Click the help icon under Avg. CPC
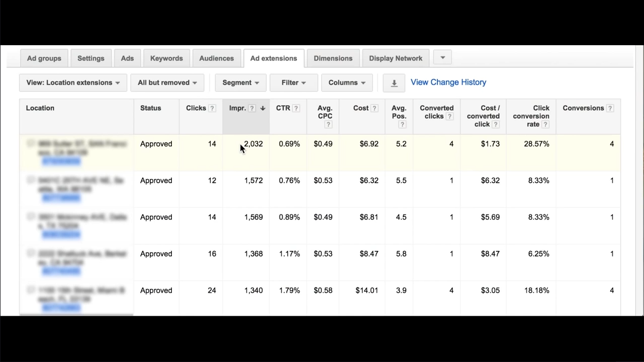This screenshot has height=362, width=644. point(328,125)
